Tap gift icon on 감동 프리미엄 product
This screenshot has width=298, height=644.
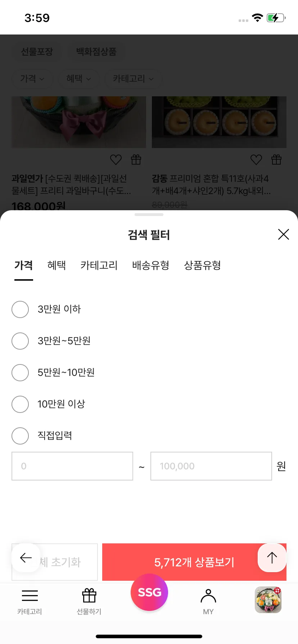[x=276, y=160]
